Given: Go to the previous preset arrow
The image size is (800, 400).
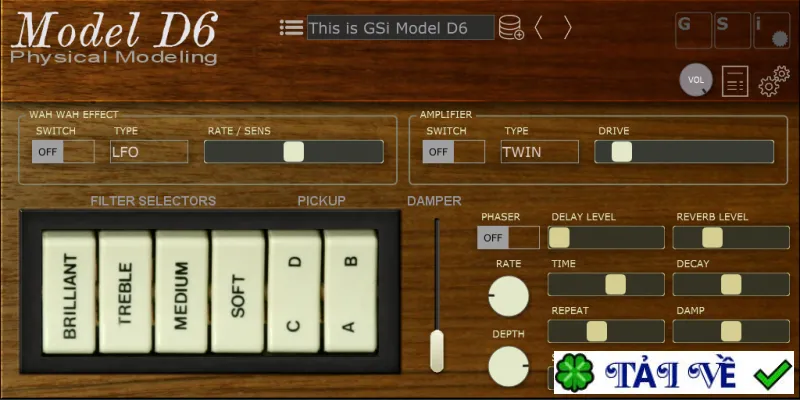Looking at the screenshot, I should pos(538,28).
